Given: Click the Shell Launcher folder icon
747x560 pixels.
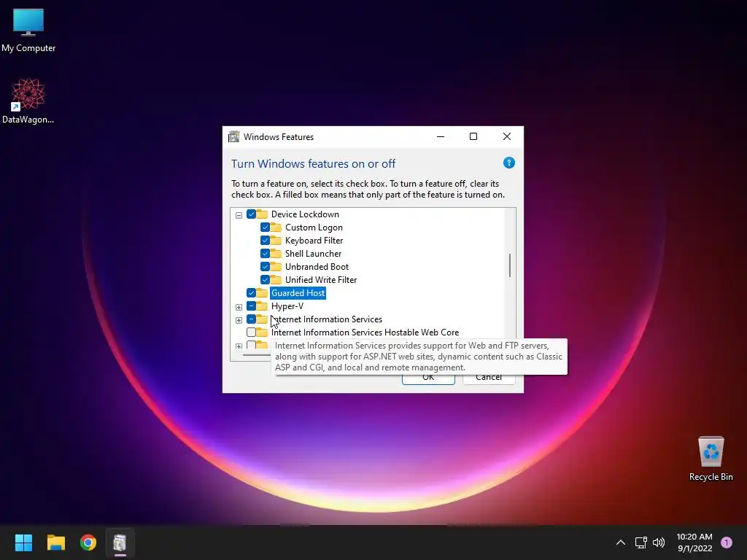Looking at the screenshot, I should pos(276,253).
